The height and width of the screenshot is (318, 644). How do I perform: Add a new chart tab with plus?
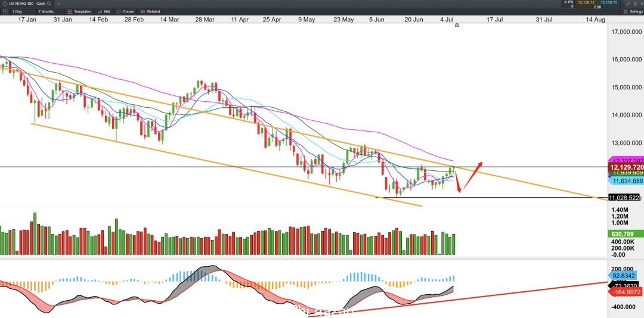point(58,4)
